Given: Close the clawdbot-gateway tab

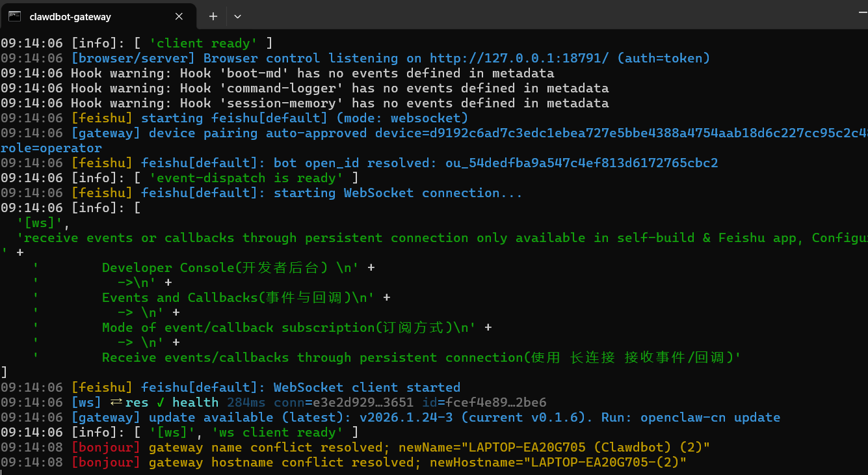Looking at the screenshot, I should [179, 16].
